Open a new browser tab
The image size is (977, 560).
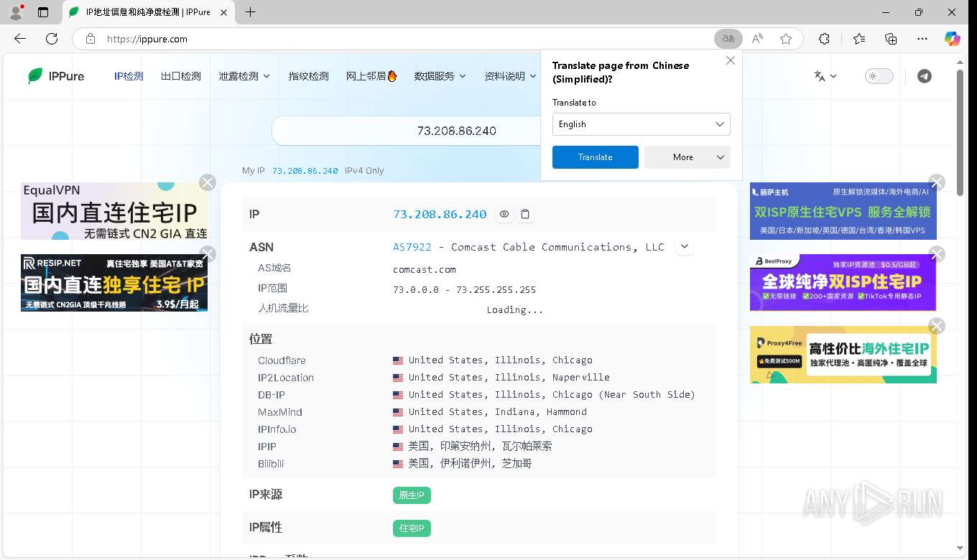coord(250,12)
